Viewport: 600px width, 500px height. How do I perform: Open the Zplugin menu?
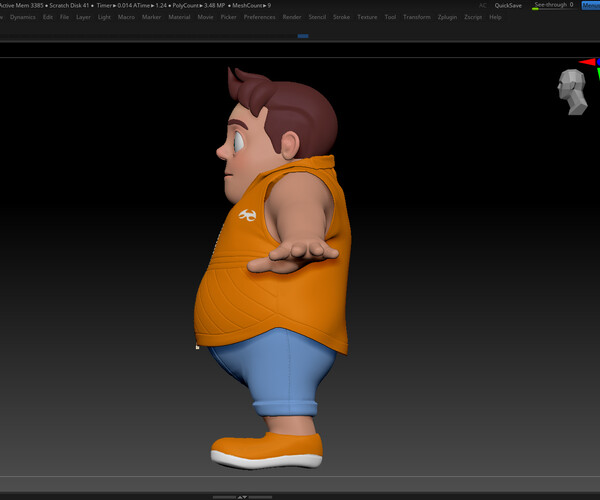tap(447, 17)
